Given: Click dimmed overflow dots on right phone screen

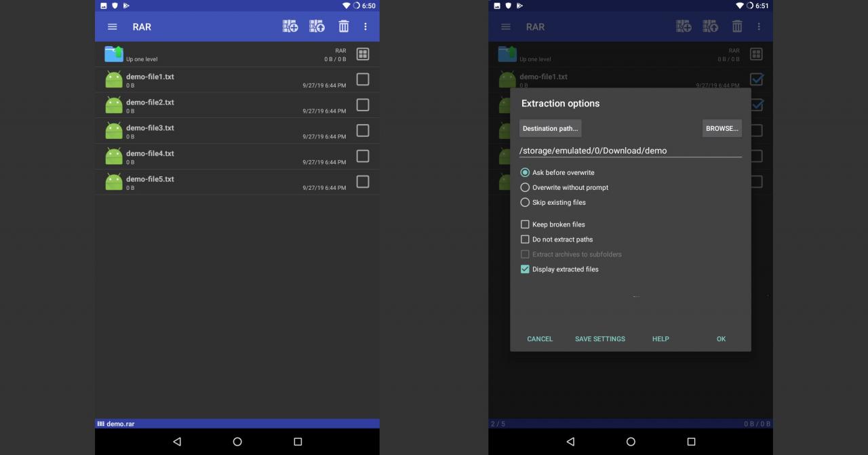Looking at the screenshot, I should click(x=759, y=26).
